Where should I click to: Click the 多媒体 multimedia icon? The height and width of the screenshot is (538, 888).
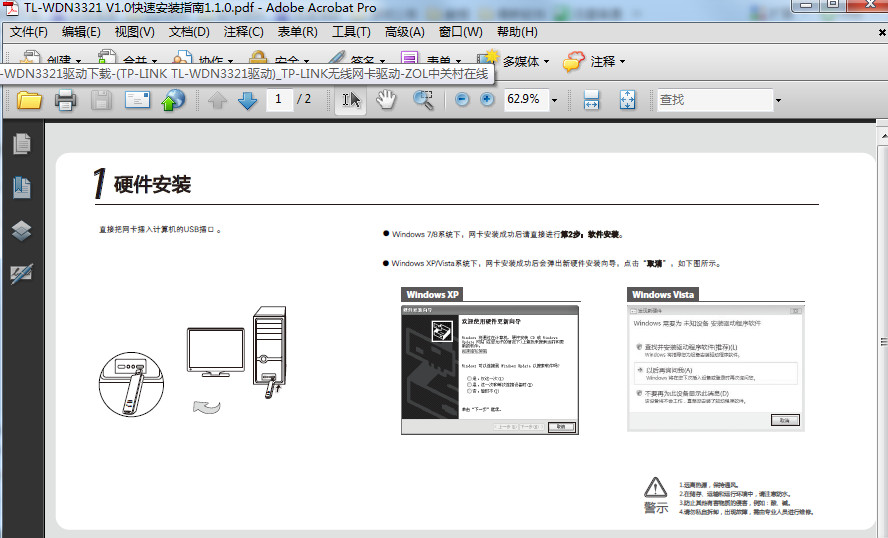488,59
